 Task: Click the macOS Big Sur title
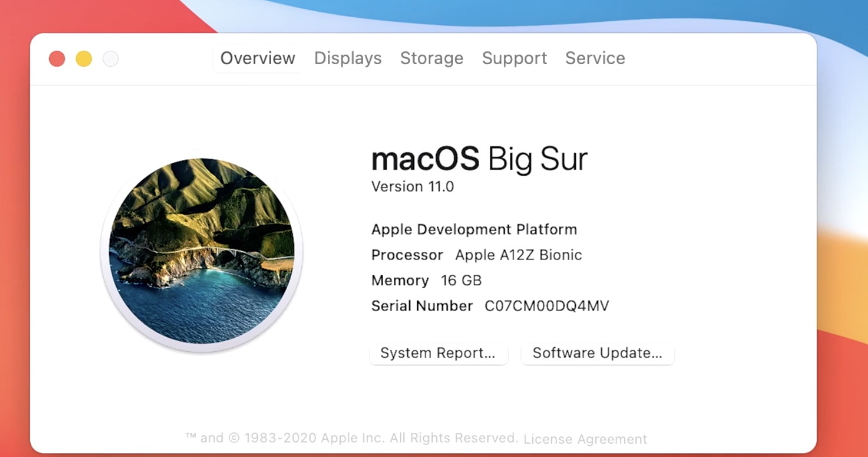(x=480, y=159)
